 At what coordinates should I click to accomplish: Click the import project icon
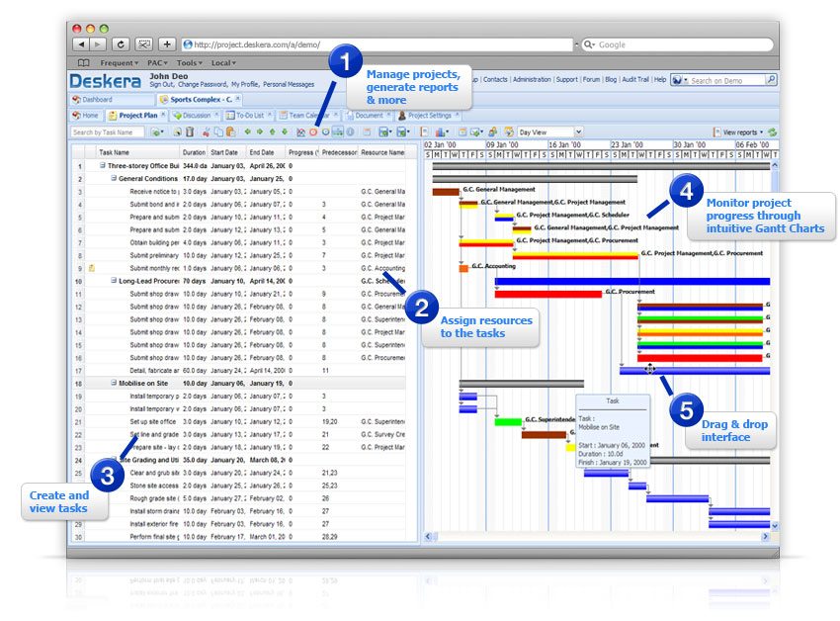click(x=384, y=132)
